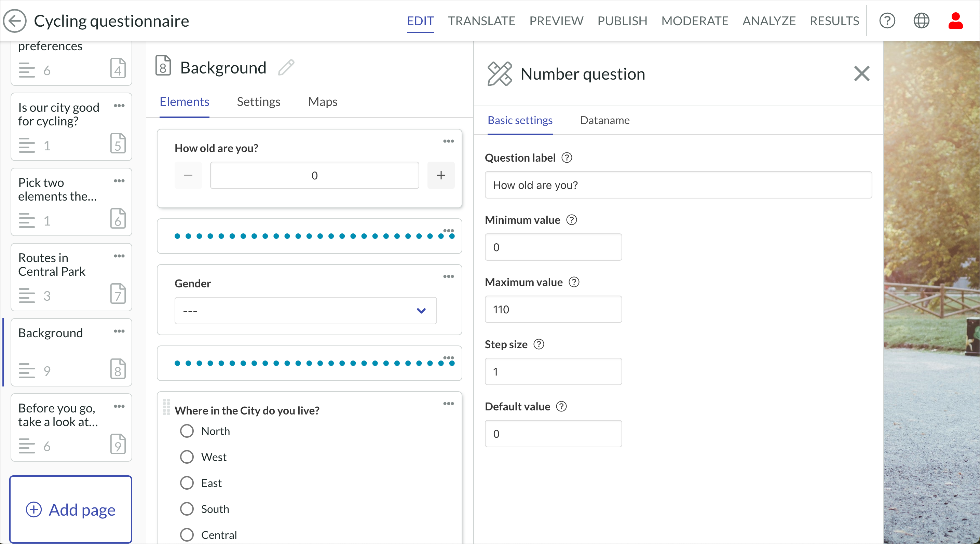Click the page 9 icon in the sidebar
The width and height of the screenshot is (980, 544).
click(x=118, y=444)
